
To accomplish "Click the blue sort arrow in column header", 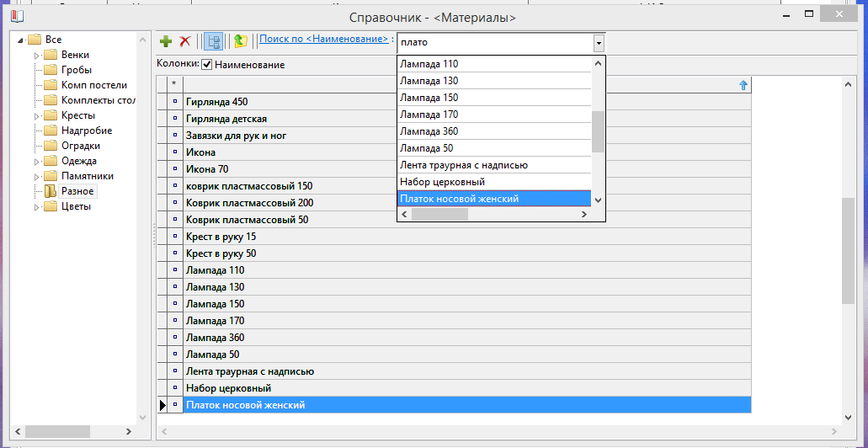I will click(743, 85).
